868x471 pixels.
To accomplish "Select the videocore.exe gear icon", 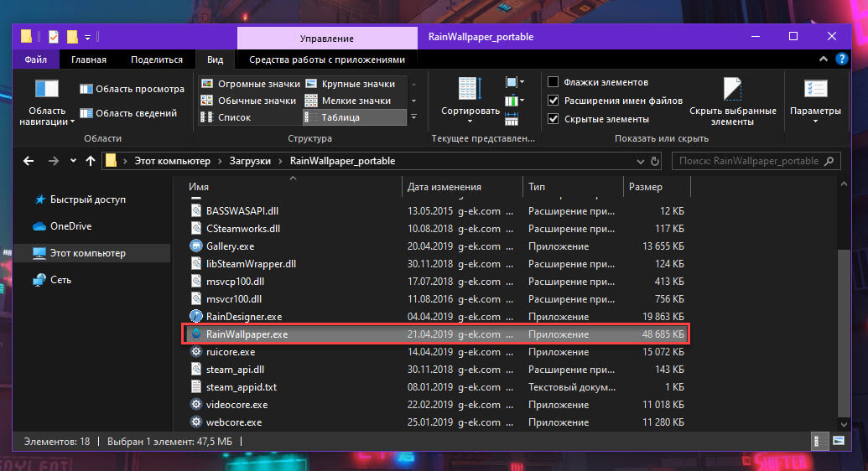I will pyautogui.click(x=196, y=404).
